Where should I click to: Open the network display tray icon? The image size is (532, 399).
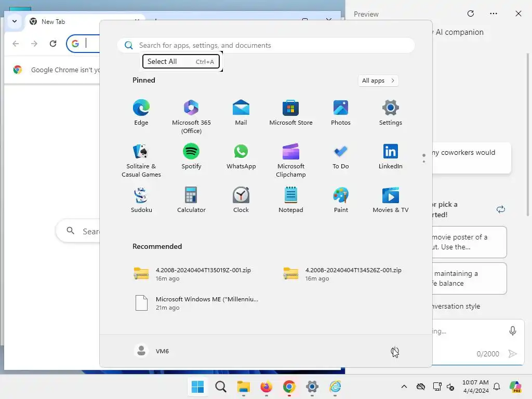437,387
